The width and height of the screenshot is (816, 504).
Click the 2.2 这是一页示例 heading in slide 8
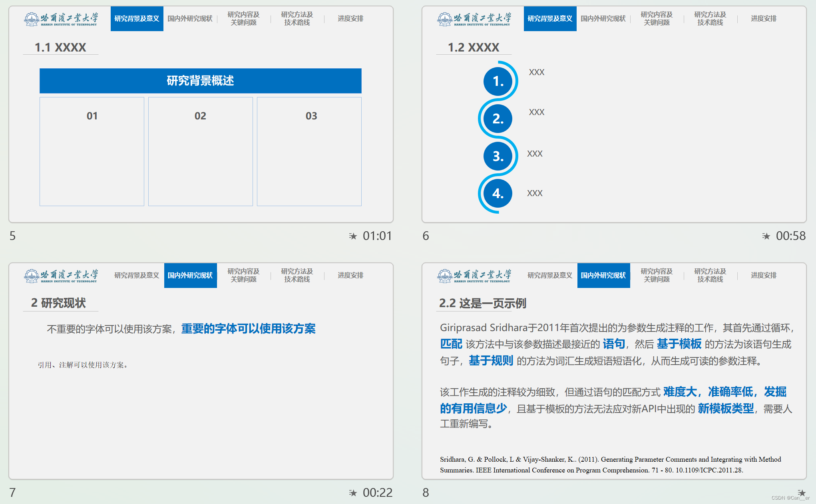483,304
